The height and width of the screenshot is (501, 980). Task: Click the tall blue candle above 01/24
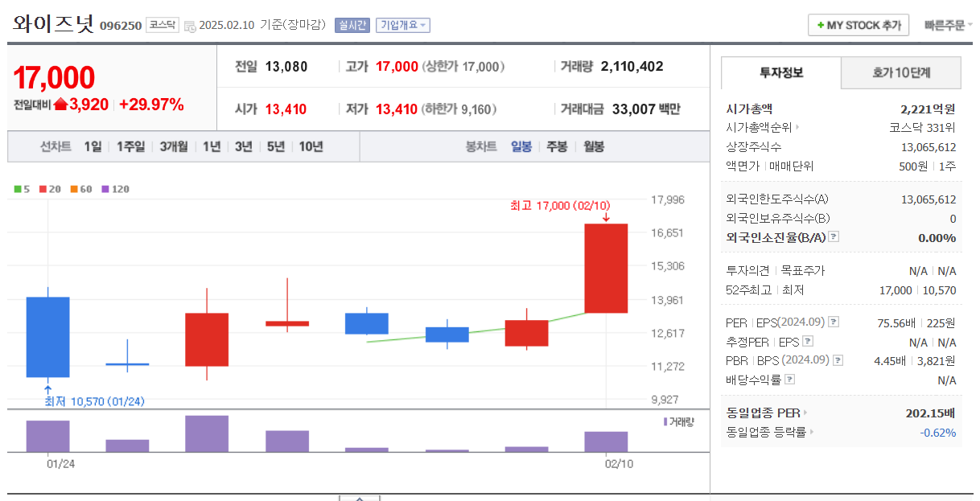click(x=48, y=337)
